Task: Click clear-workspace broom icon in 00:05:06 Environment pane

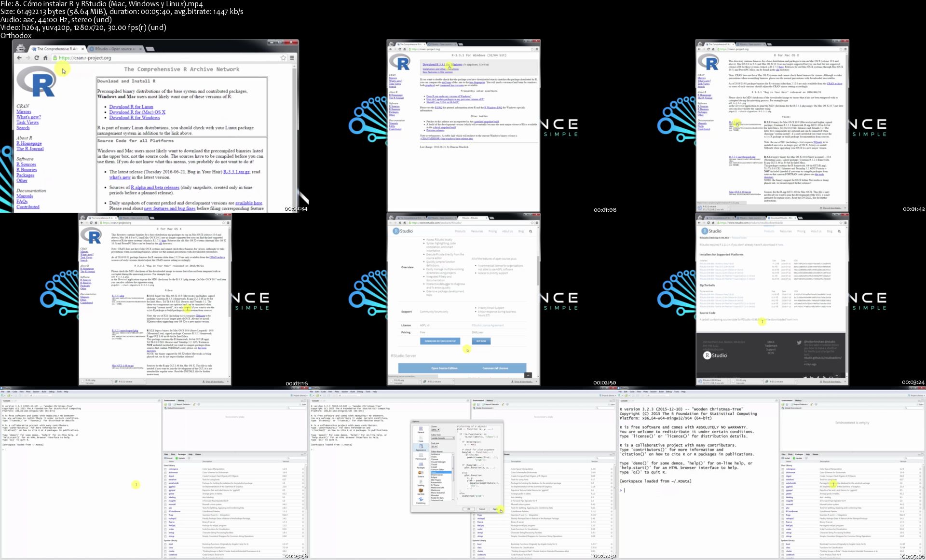Action: (812, 404)
